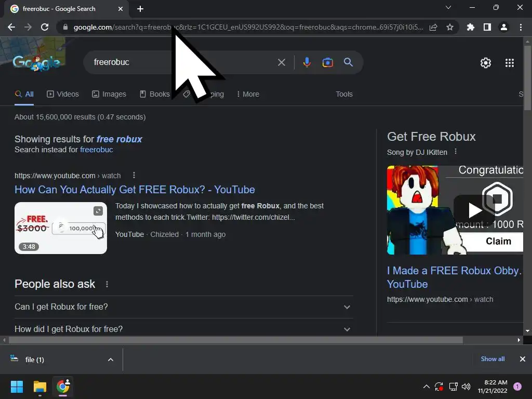Click the 'Get Free Robux' panel heading
Viewport: 532px width, 399px height.
tap(431, 137)
